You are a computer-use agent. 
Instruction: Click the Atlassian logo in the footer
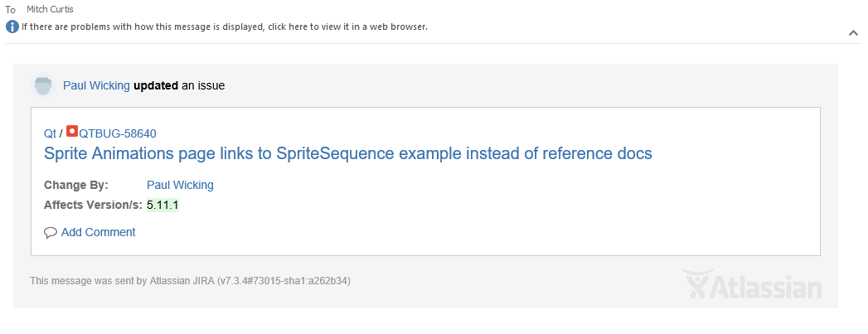(752, 285)
